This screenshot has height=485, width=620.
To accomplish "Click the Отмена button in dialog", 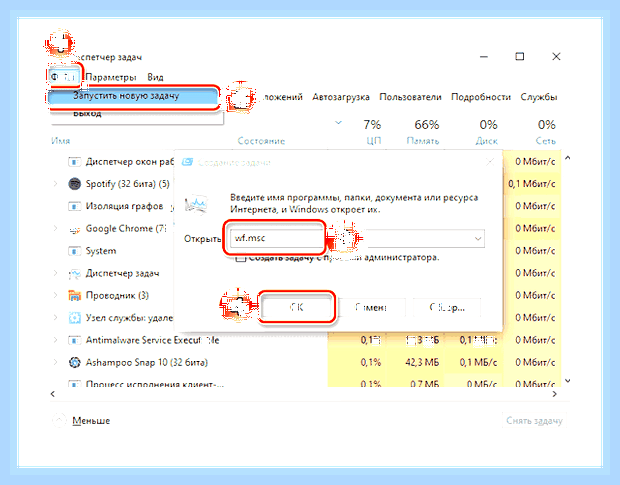I will (372, 308).
